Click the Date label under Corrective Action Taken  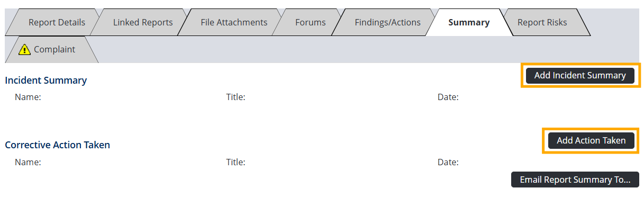448,162
